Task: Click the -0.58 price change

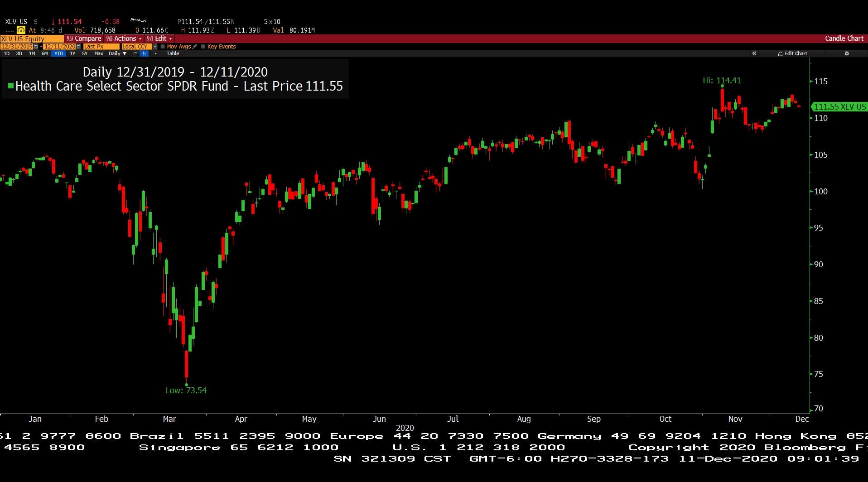Action: tap(111, 22)
